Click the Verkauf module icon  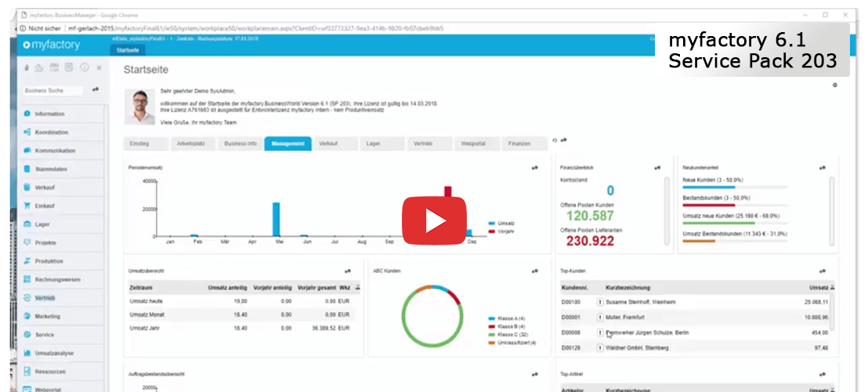(x=27, y=187)
